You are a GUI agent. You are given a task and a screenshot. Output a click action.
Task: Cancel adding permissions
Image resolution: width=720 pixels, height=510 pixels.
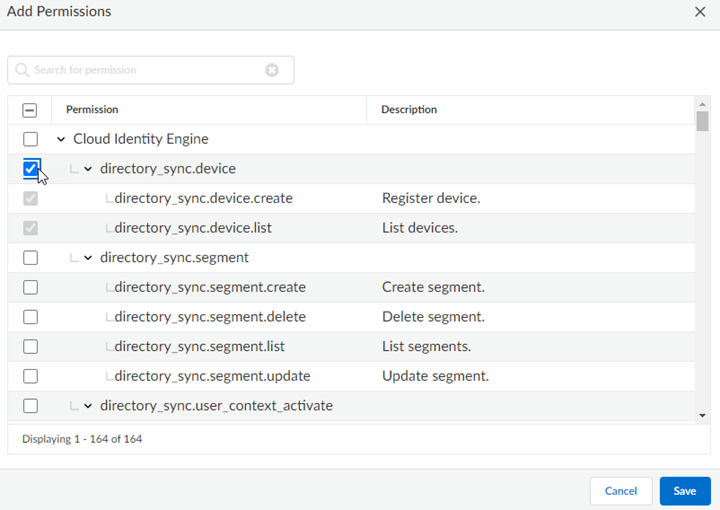(620, 491)
